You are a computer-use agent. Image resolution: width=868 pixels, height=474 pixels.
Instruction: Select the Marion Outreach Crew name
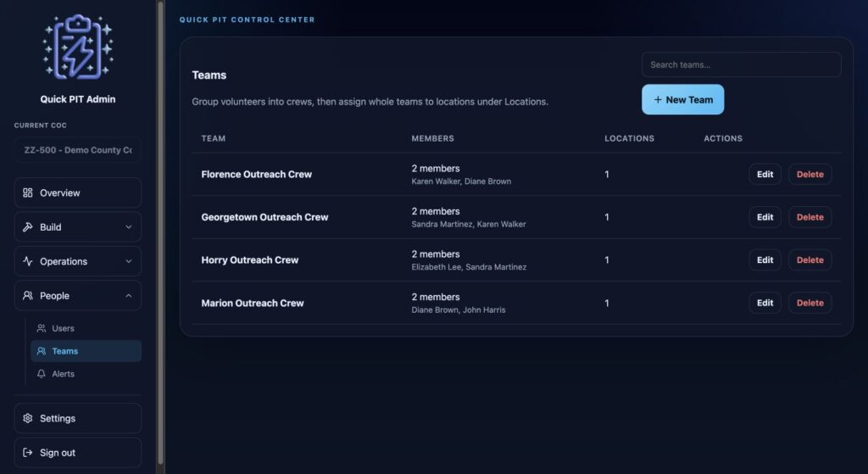coord(253,303)
